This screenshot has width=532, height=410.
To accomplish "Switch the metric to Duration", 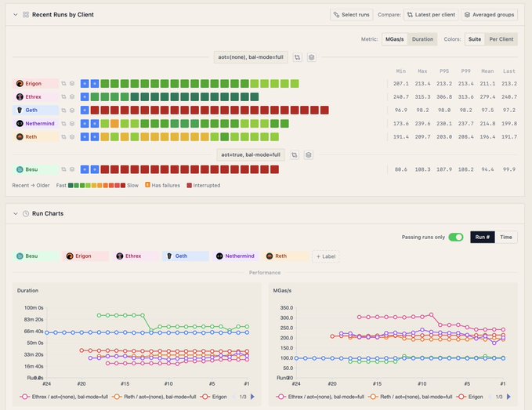I will pos(422,39).
